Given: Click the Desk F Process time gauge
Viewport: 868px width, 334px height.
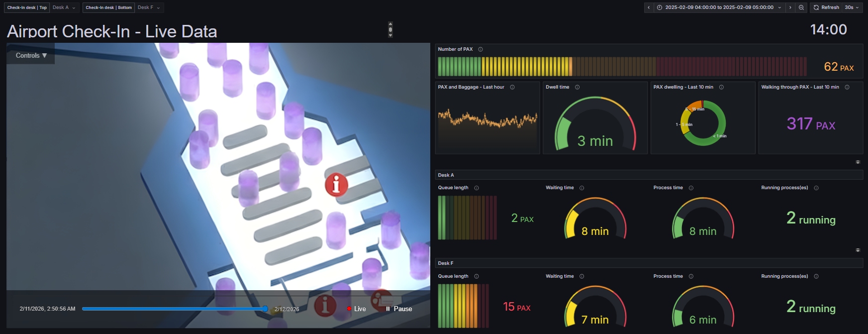Looking at the screenshot, I should [703, 307].
